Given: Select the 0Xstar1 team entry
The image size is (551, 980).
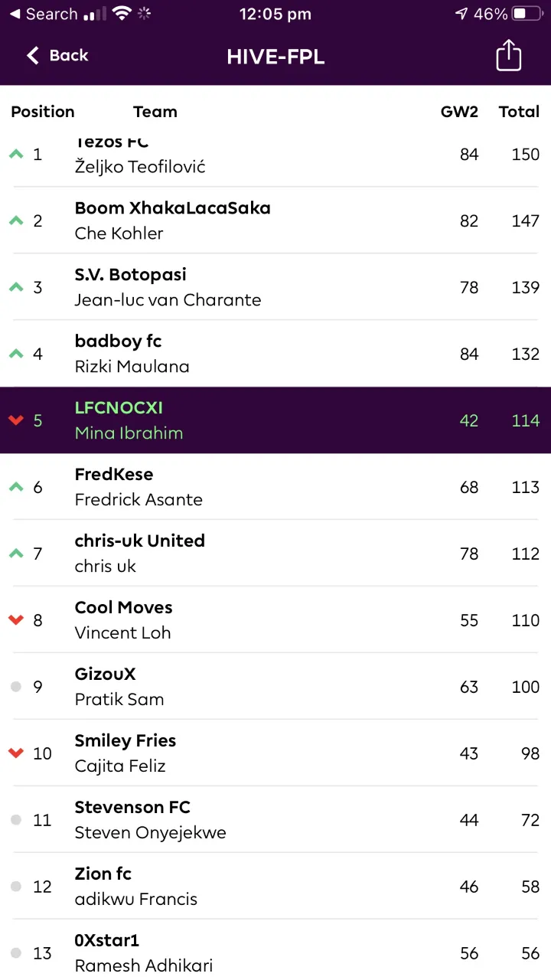Looking at the screenshot, I should (275, 950).
